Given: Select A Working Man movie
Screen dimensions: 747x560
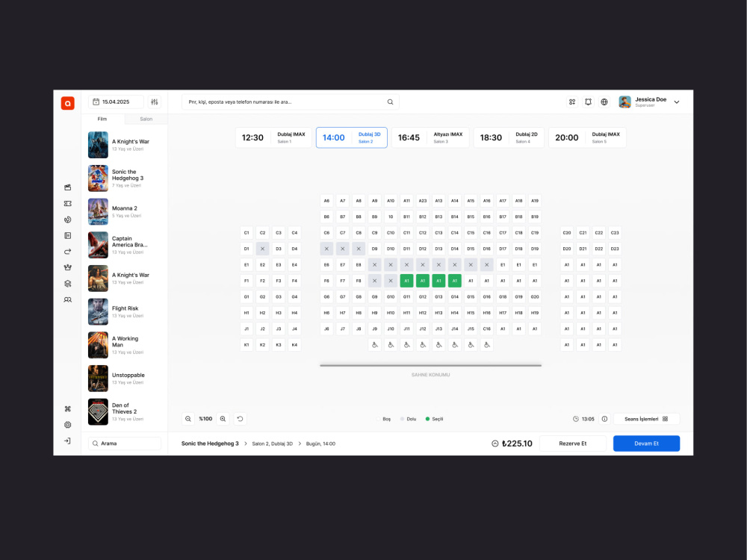Looking at the screenshot, I should [124, 345].
